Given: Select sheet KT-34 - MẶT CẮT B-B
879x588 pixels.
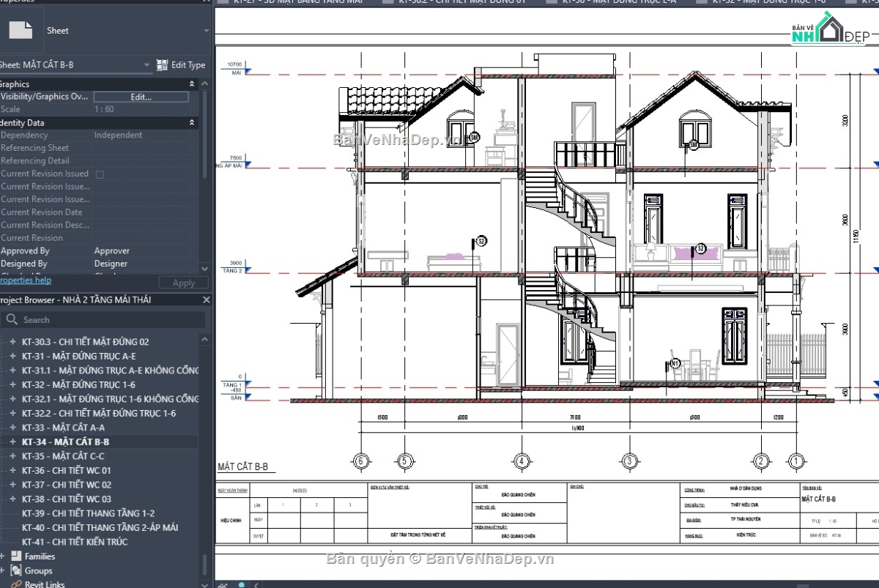Looking at the screenshot, I should 65,442.
